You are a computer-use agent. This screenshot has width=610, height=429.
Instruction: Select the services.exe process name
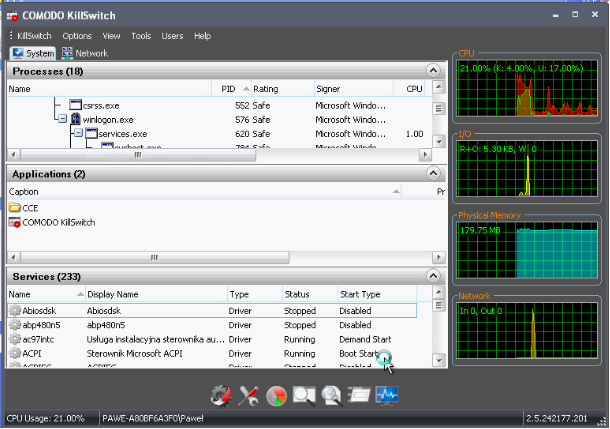(x=123, y=134)
